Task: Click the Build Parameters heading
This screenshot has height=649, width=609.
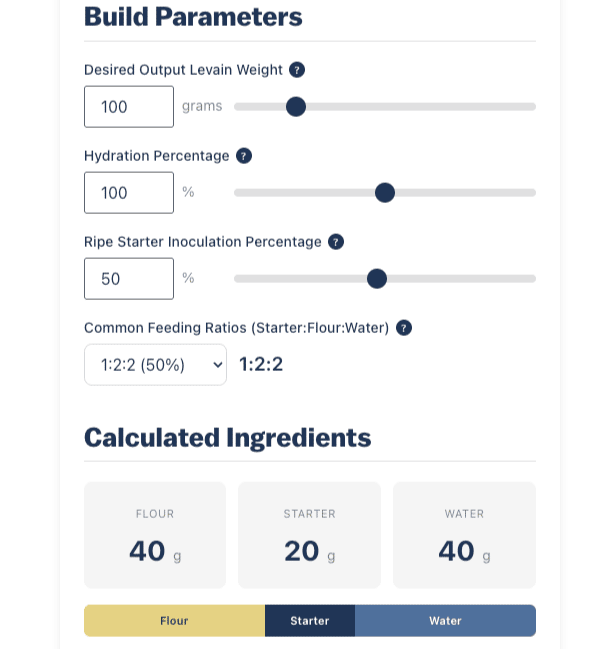Action: (193, 17)
